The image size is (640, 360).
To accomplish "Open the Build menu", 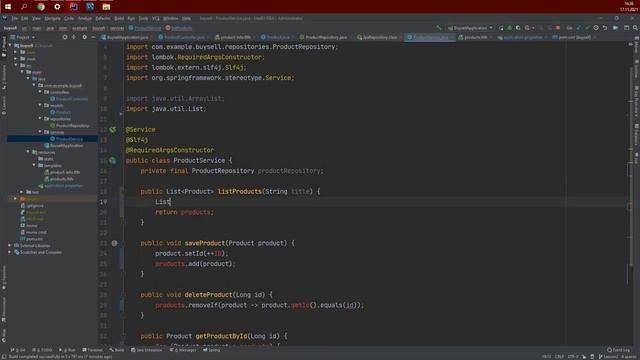I will click(119, 18).
